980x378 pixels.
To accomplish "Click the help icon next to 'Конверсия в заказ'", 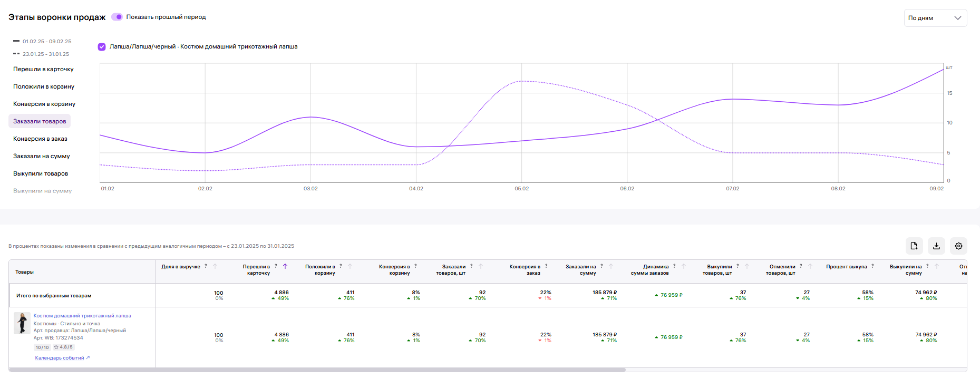I will pos(546,266).
